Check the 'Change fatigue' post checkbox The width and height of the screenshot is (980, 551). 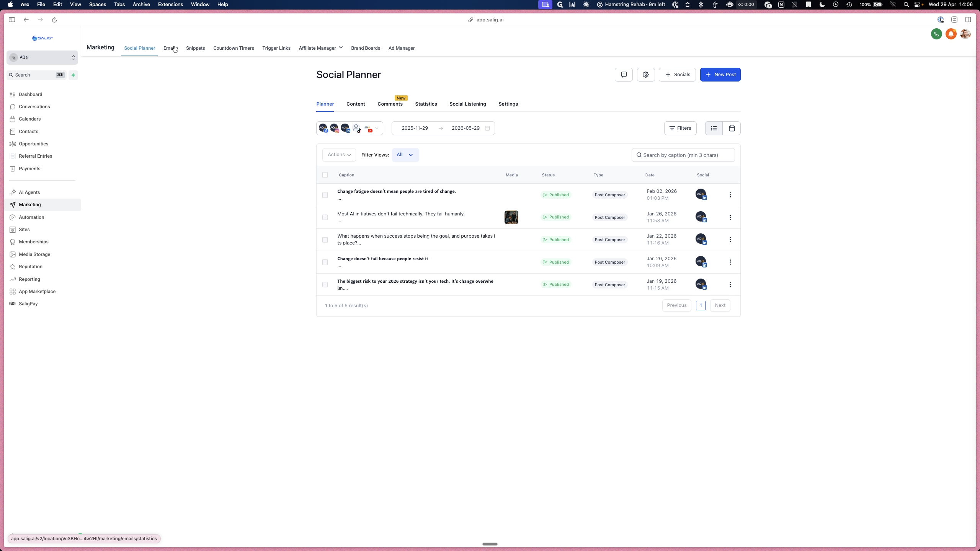click(x=325, y=195)
